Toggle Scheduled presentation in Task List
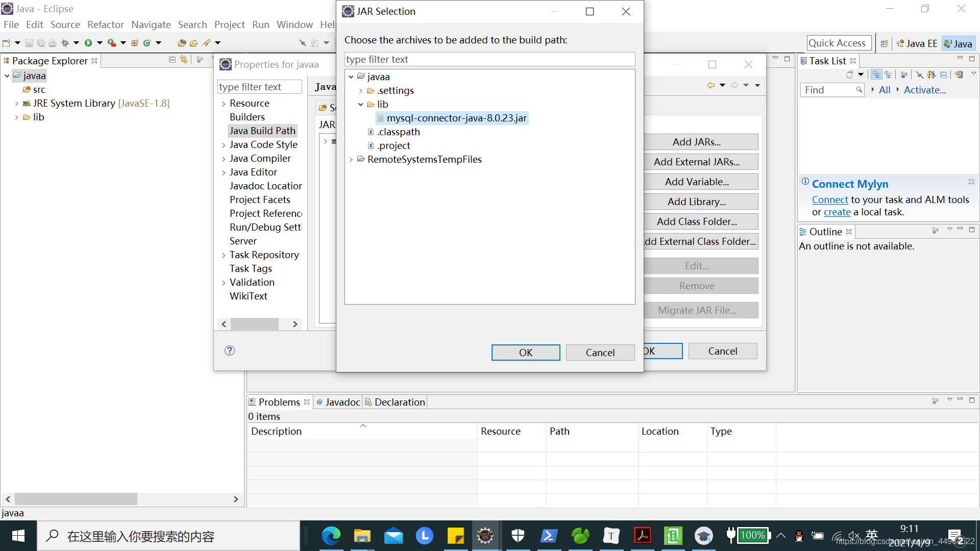Image resolution: width=980 pixels, height=551 pixels. pyautogui.click(x=888, y=74)
